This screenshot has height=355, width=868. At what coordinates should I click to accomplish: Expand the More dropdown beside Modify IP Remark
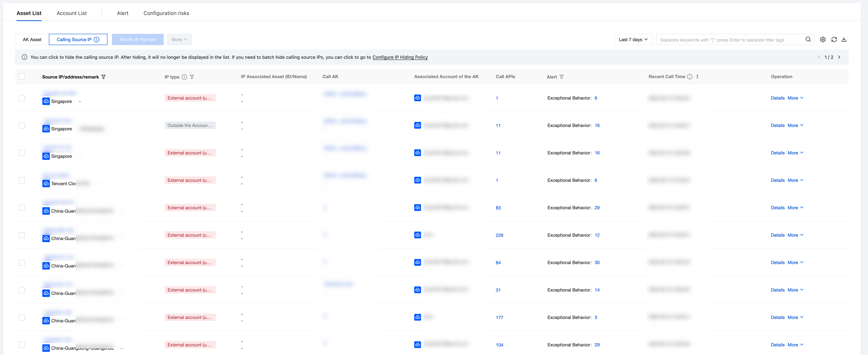179,39
